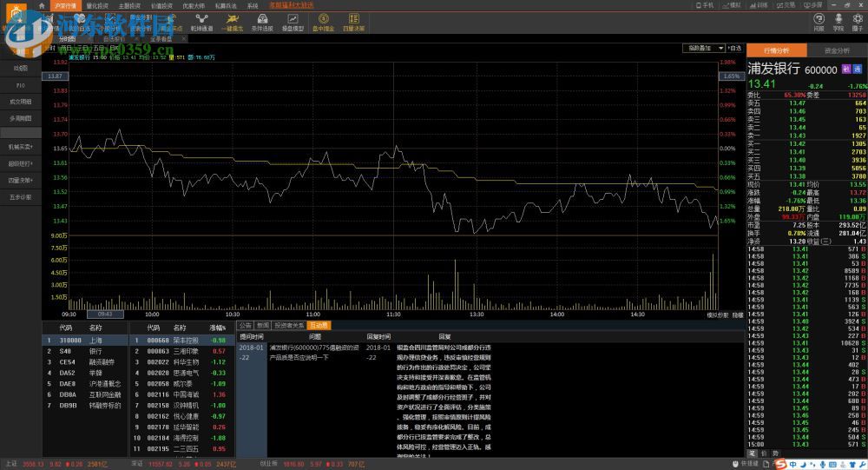Image resolution: width=868 pixels, height=470 pixels.
Task: Open the 学院 academy icon
Action: point(838,23)
